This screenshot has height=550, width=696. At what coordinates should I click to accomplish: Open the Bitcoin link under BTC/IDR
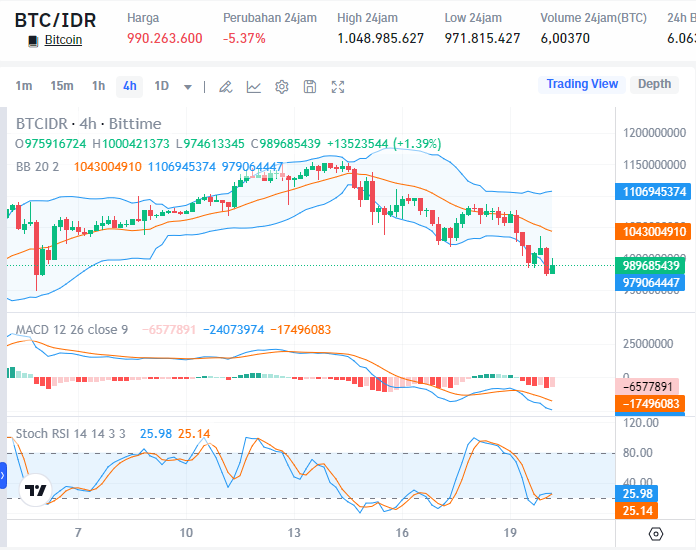click(x=64, y=40)
